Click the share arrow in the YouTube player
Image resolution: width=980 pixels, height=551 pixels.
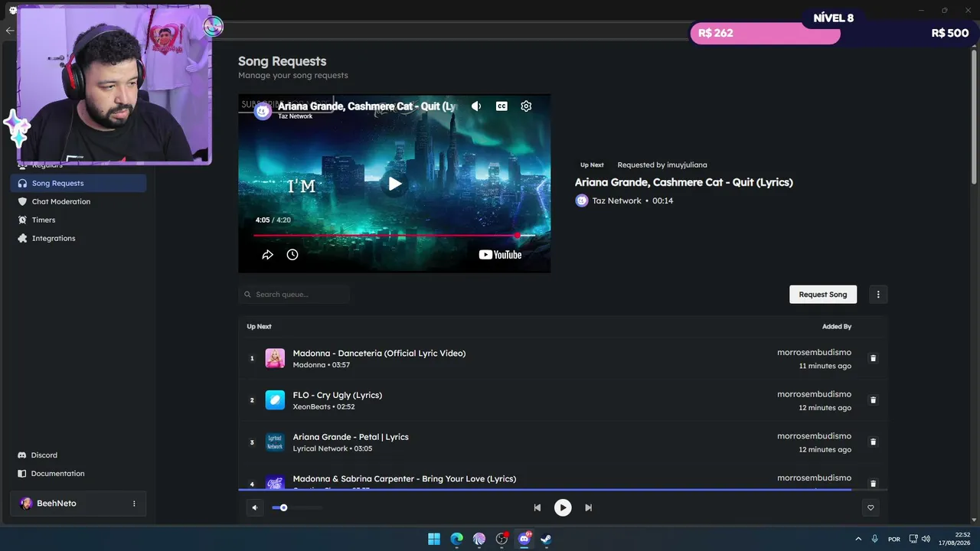[267, 255]
